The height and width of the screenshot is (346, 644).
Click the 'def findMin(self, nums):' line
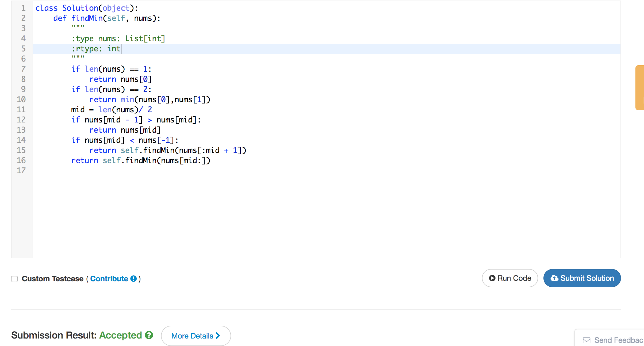tap(107, 18)
